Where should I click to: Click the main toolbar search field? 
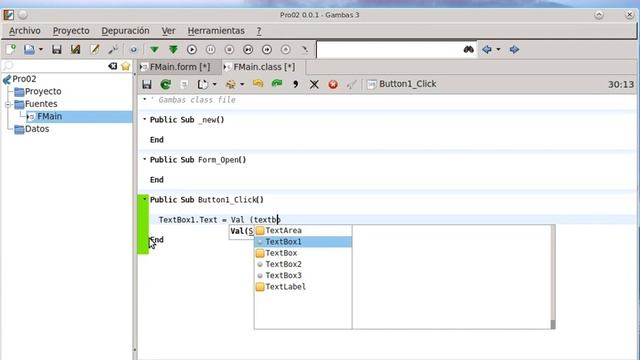(x=389, y=50)
